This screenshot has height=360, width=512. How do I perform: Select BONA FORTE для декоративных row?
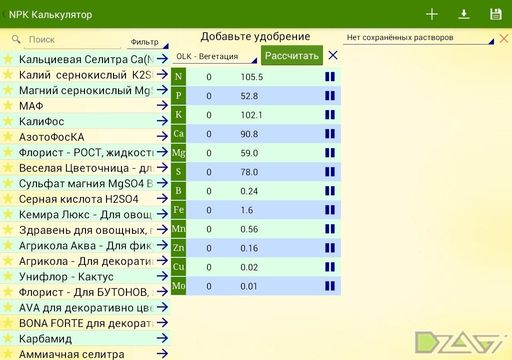[85, 323]
